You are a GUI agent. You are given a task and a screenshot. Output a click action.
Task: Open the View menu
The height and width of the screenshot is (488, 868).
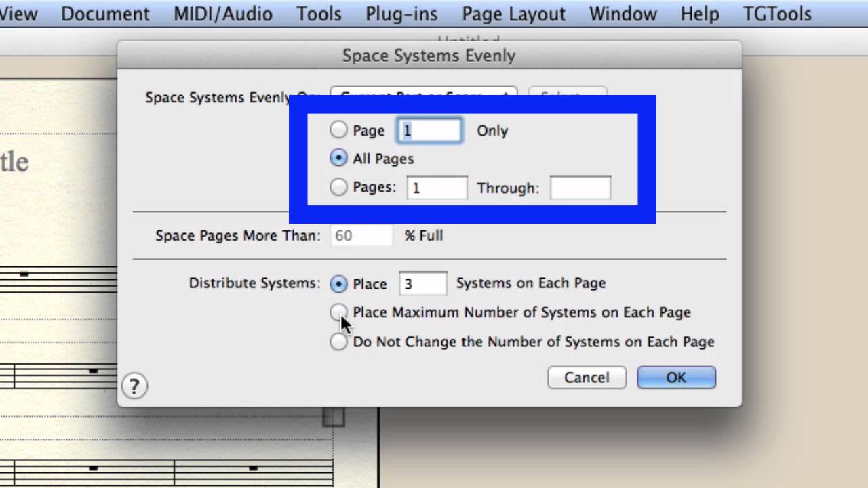click(x=18, y=14)
